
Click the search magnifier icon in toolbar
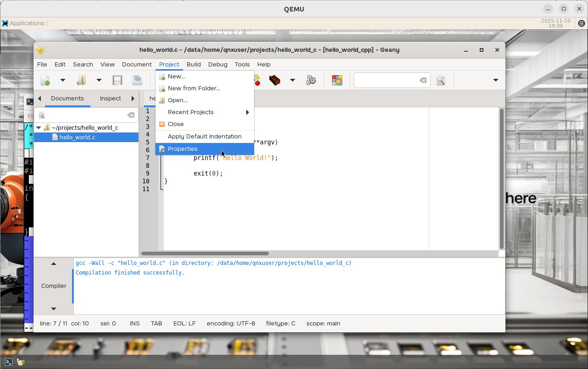[441, 80]
